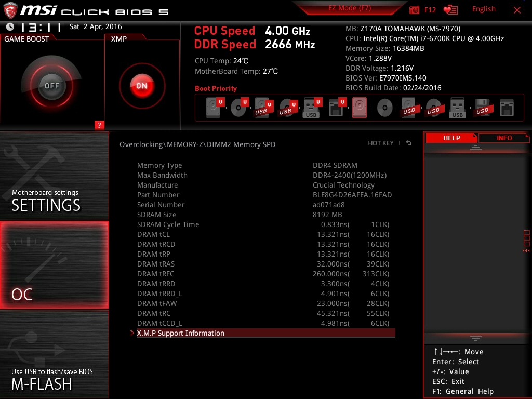This screenshot has height=399, width=532.
Task: Select the legacy USB key boot icon
Action: (458, 108)
